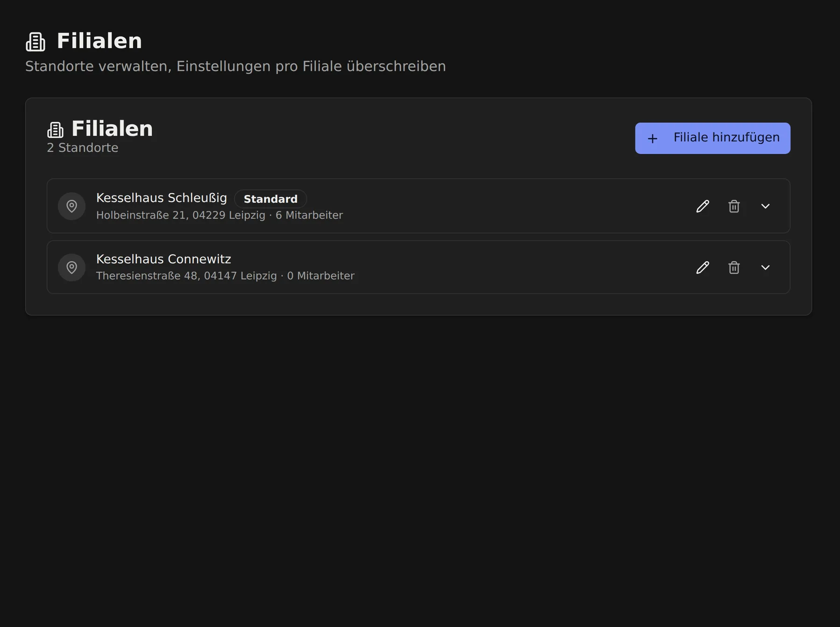Expand the Kesselhaus Schleußig row chevron

[x=765, y=206]
